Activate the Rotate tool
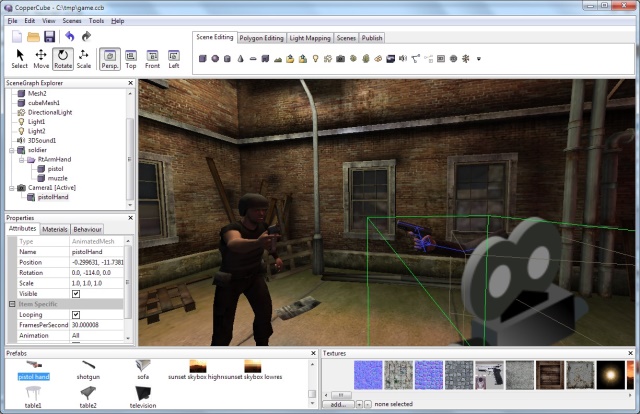This screenshot has width=640, height=414. click(x=63, y=59)
